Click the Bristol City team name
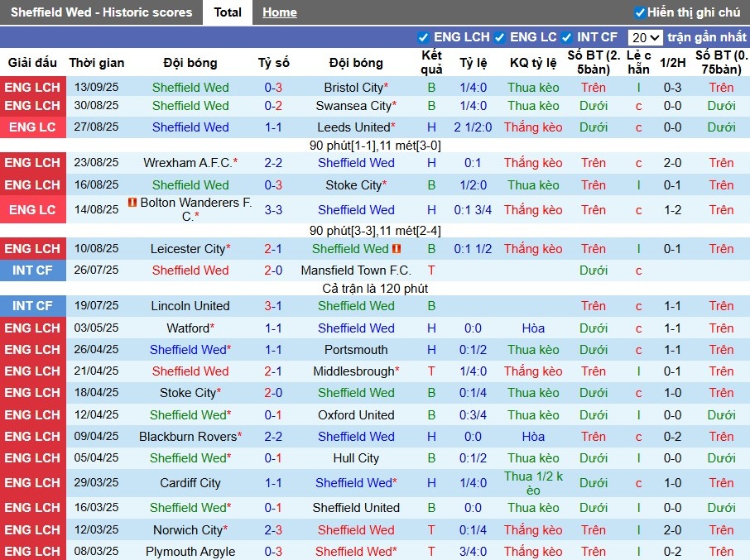This screenshot has height=560, width=750. pos(353,87)
